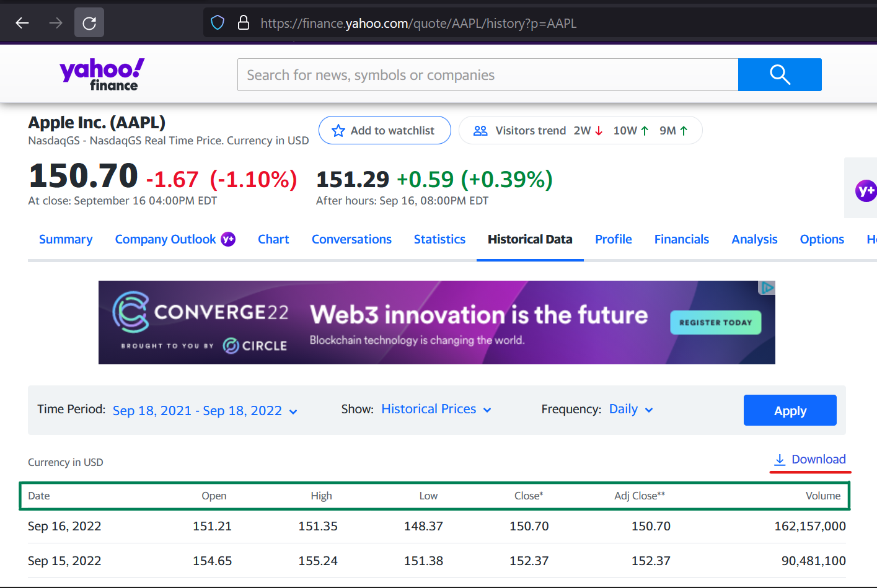Click the download arrow icon
Screen dimensions: 877x588
pyautogui.click(x=780, y=460)
